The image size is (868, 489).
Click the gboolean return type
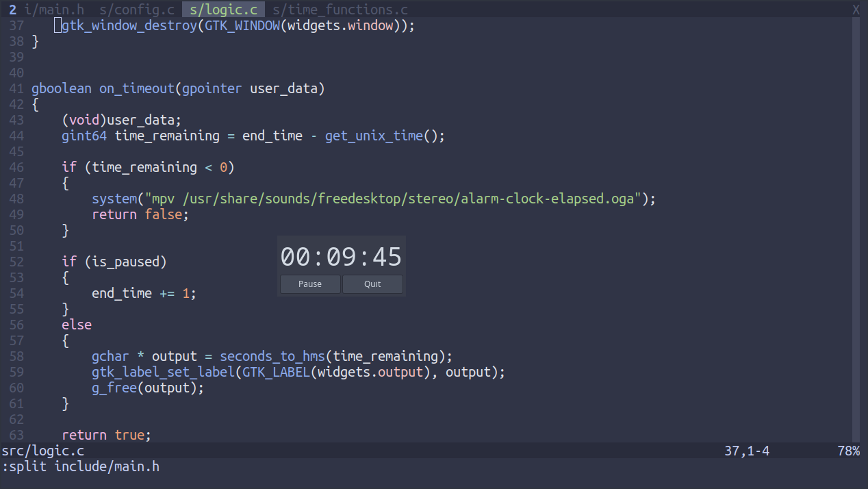[62, 88]
